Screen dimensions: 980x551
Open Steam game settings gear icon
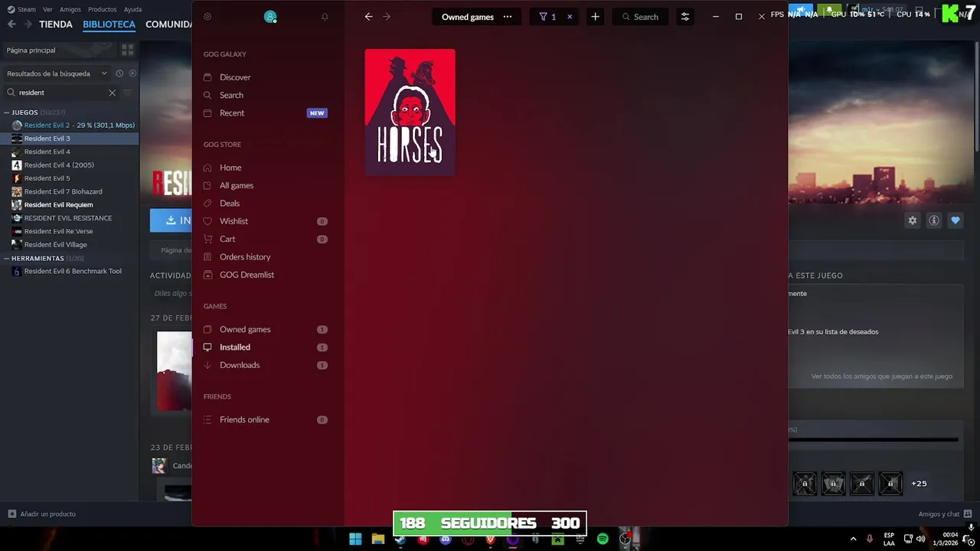pos(912,220)
